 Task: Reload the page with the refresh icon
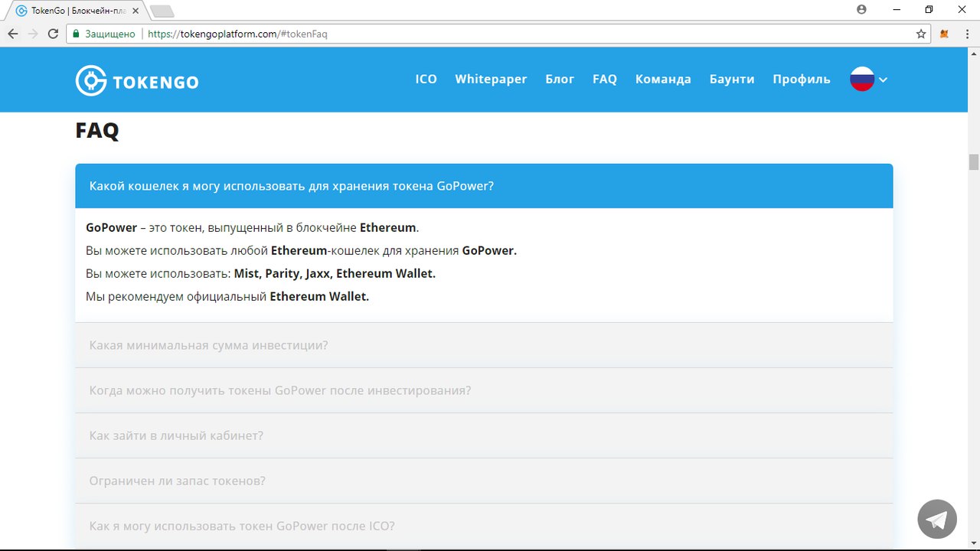(x=53, y=34)
